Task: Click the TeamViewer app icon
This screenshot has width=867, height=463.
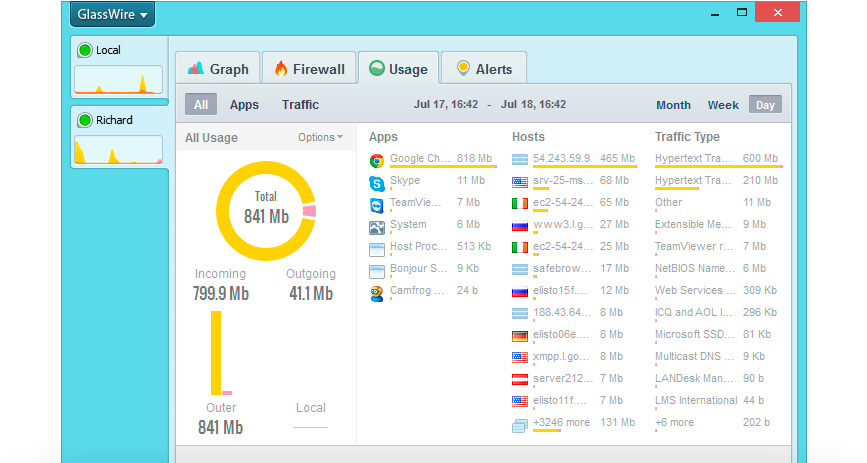Action: pos(377,205)
